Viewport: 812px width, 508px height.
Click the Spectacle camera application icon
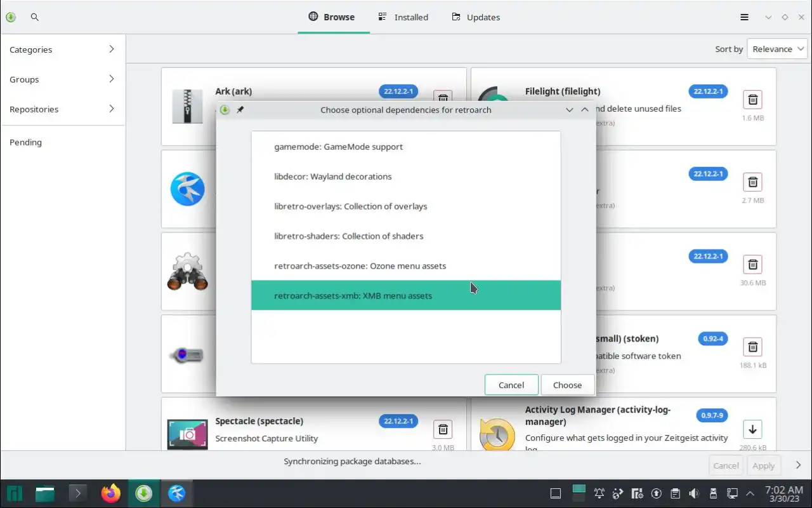click(187, 434)
